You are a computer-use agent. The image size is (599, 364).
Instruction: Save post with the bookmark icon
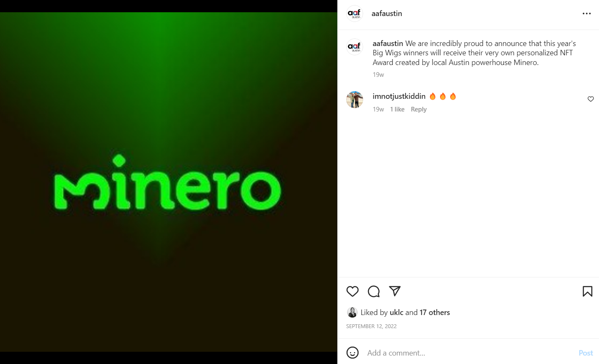click(x=587, y=291)
